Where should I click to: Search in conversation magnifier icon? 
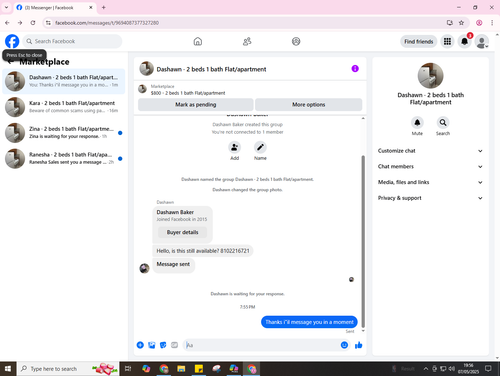443,123
